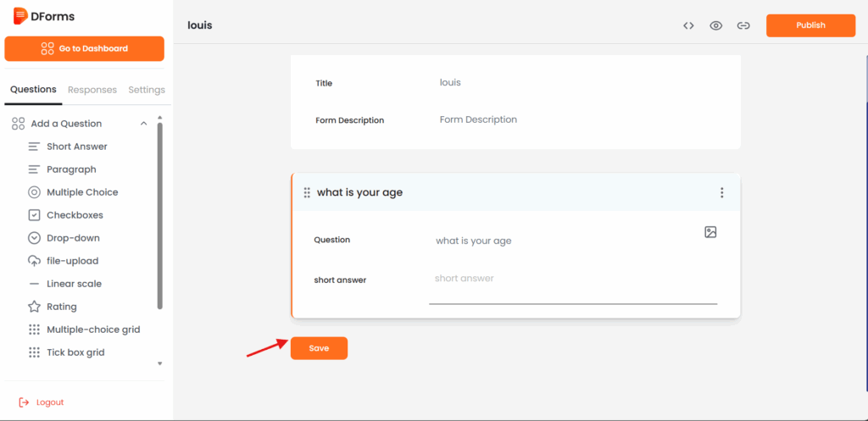Log out using the Logout link

49,402
